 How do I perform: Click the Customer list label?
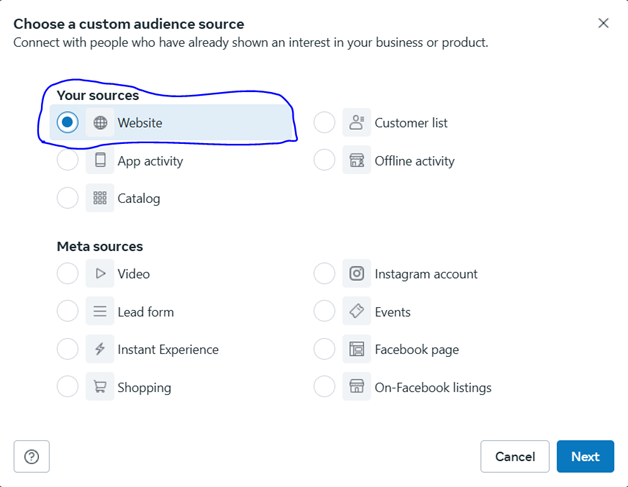pyautogui.click(x=411, y=123)
